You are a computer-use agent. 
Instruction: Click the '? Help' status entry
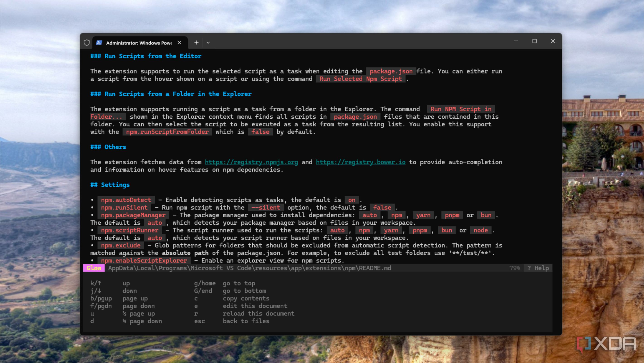click(538, 268)
